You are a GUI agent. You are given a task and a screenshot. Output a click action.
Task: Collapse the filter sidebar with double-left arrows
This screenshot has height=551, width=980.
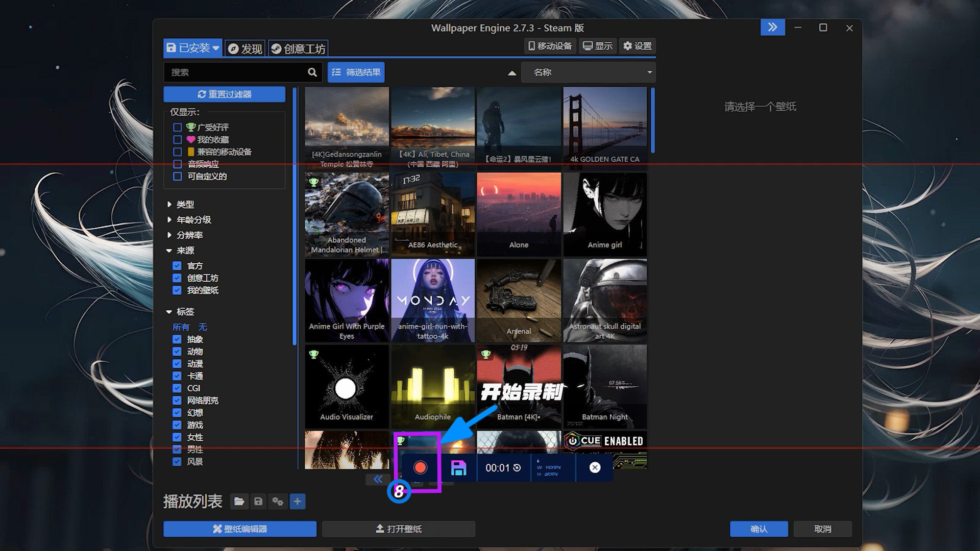(x=378, y=479)
